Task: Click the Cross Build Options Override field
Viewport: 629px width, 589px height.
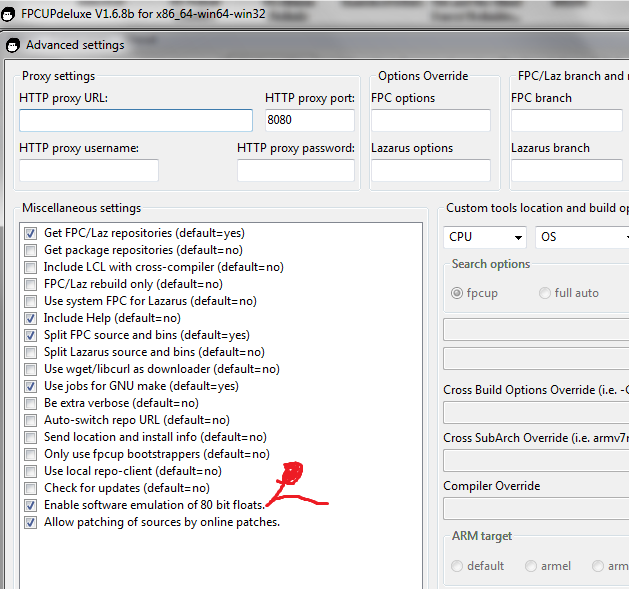Action: (x=536, y=413)
